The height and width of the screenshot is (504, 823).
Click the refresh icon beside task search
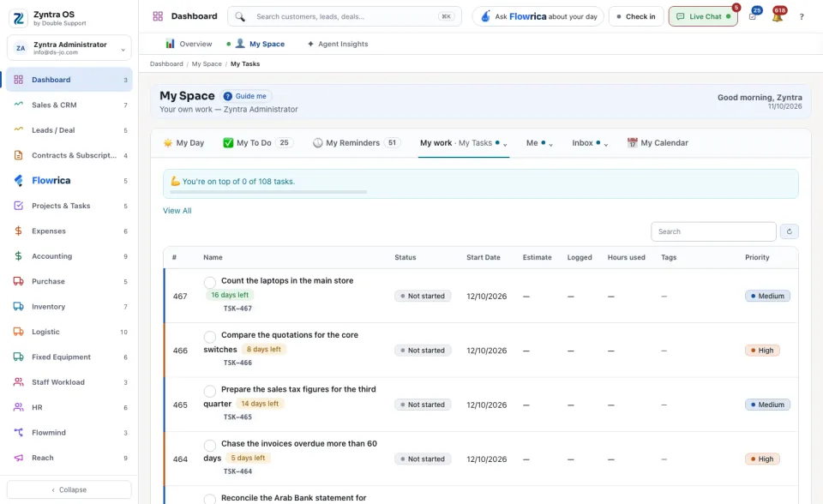(x=789, y=231)
